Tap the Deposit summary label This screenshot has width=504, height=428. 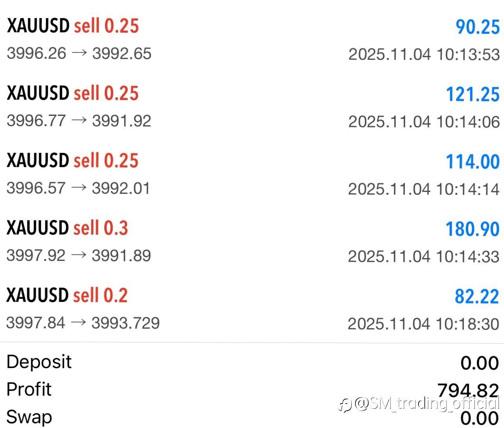[39, 362]
